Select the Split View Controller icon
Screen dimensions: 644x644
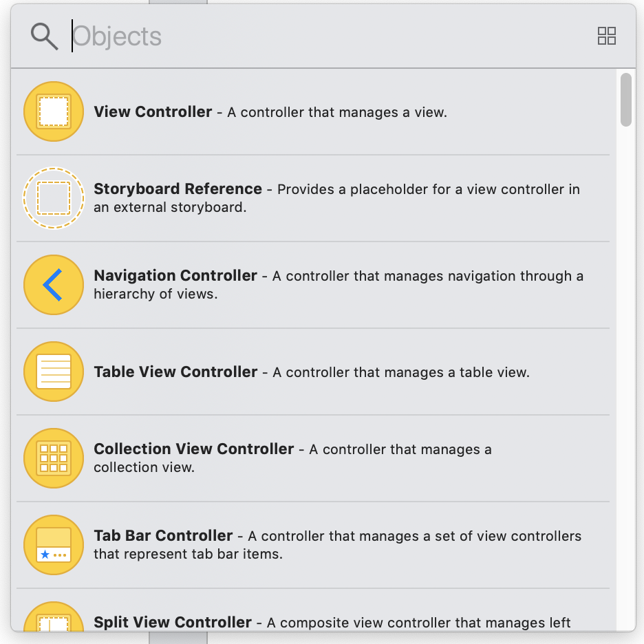coord(54,623)
